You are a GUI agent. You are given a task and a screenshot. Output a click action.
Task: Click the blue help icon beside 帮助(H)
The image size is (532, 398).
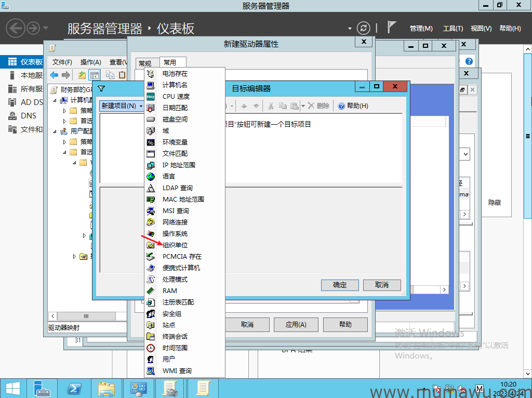click(x=341, y=106)
